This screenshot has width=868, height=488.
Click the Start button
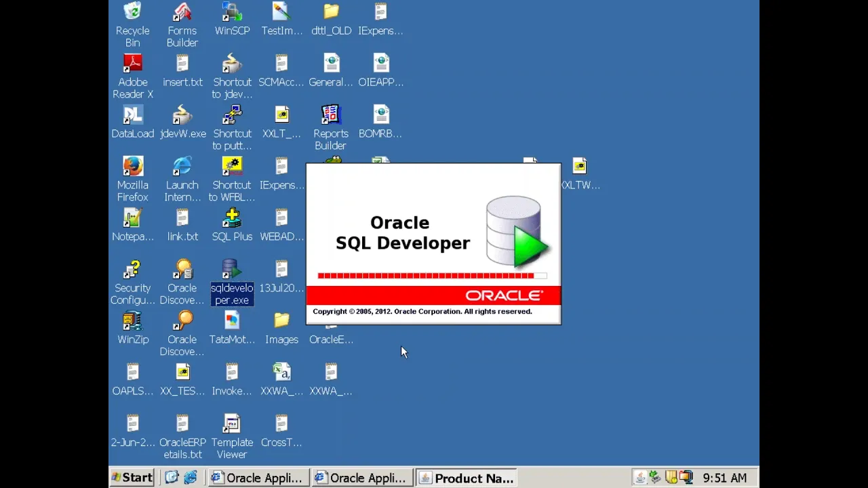pyautogui.click(x=132, y=478)
